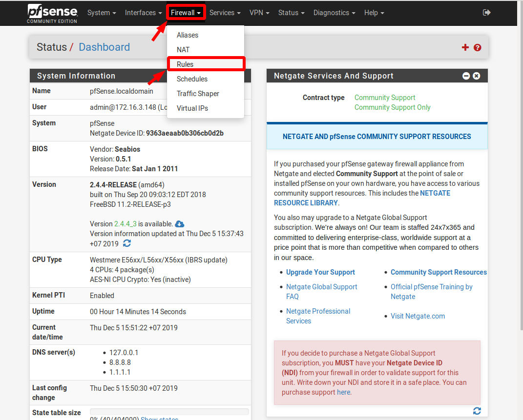Click the Kernel PTI Enabled value

point(102,296)
